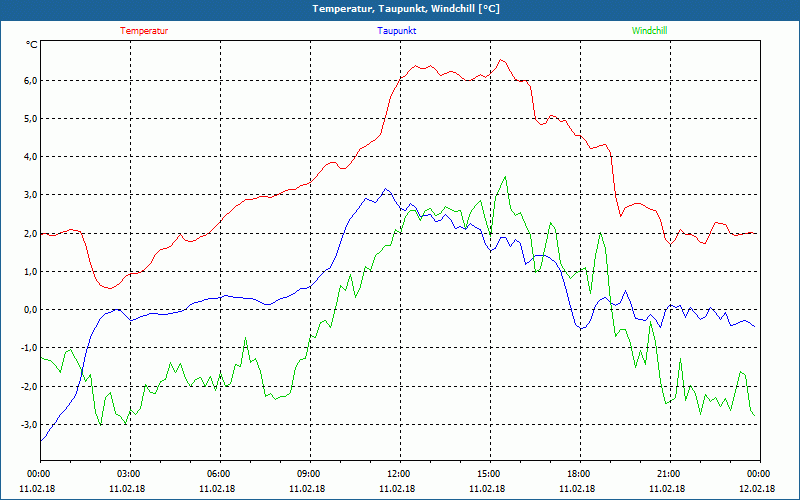Click the 11.02.18 date under 12:00
Screen dimensions: 800x500
[x=397, y=489]
